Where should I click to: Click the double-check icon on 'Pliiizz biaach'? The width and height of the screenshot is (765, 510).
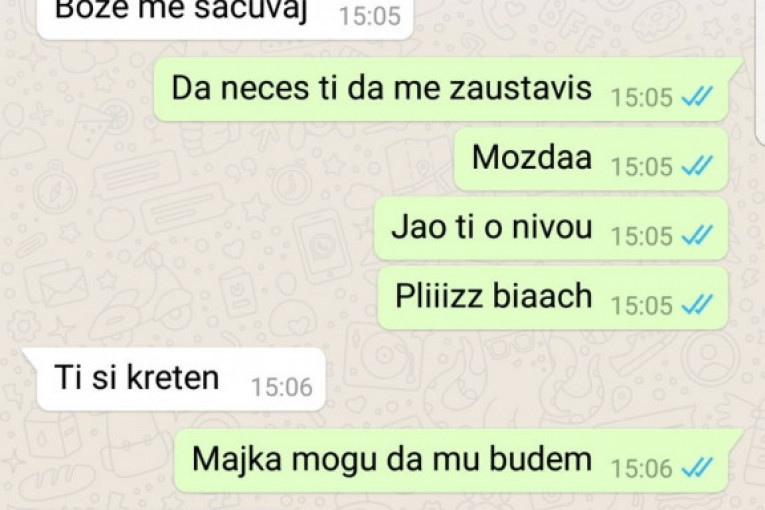[x=698, y=305]
